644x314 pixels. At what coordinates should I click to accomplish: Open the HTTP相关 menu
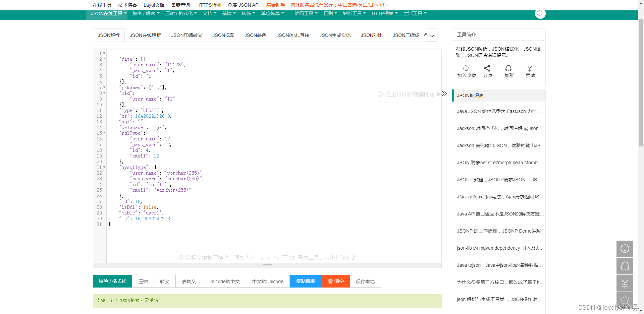pos(384,13)
